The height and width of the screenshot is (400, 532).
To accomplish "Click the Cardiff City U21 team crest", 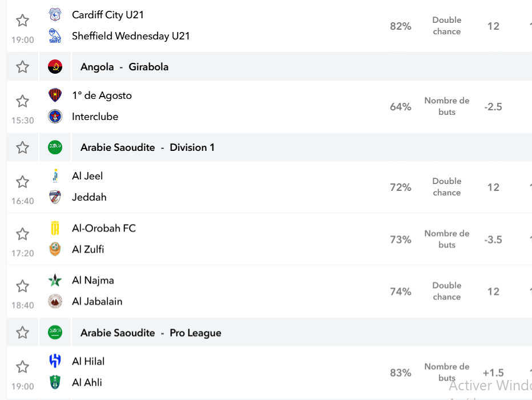I will tap(55, 15).
